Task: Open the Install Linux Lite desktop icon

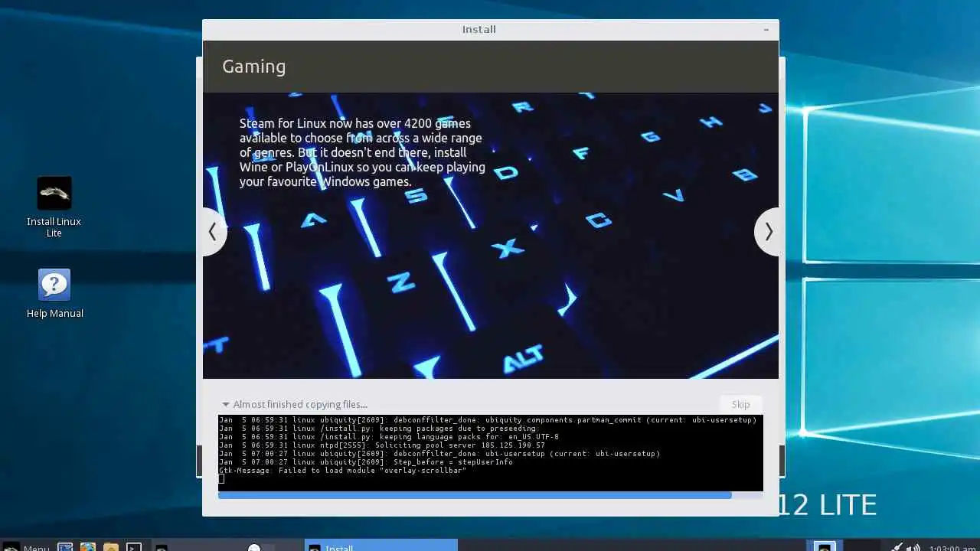Action: click(54, 207)
